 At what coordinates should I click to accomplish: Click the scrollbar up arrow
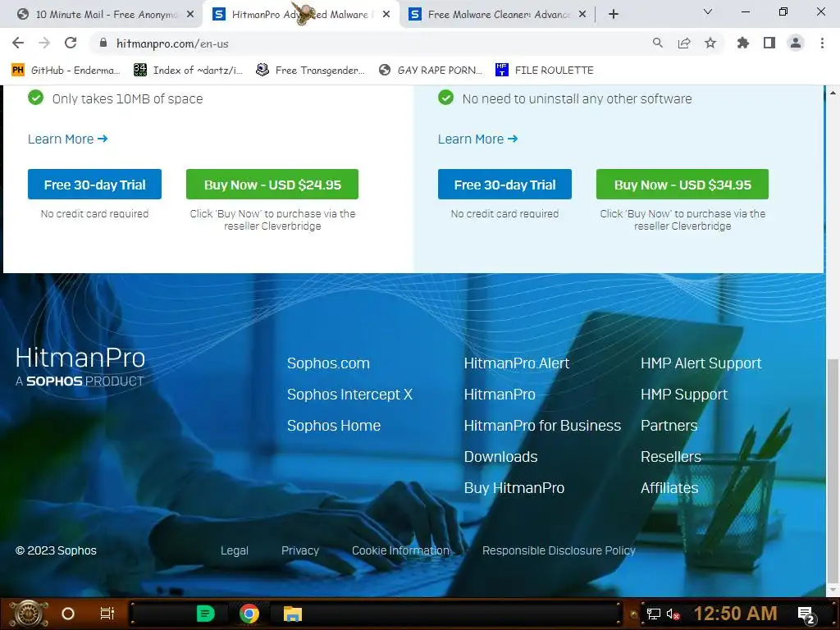833,93
